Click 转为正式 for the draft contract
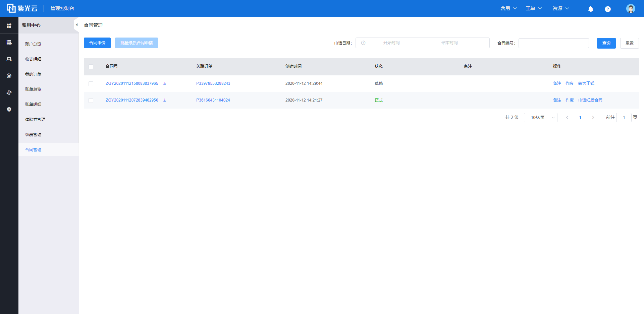 pyautogui.click(x=586, y=83)
